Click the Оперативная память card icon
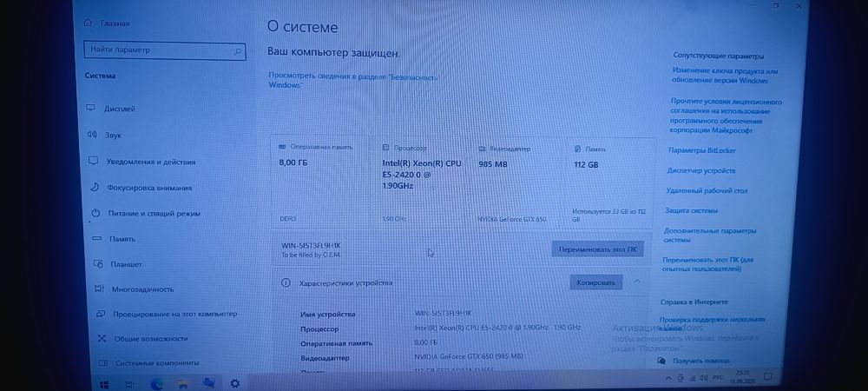Viewport: 868px width, 391px height. pyautogui.click(x=282, y=148)
